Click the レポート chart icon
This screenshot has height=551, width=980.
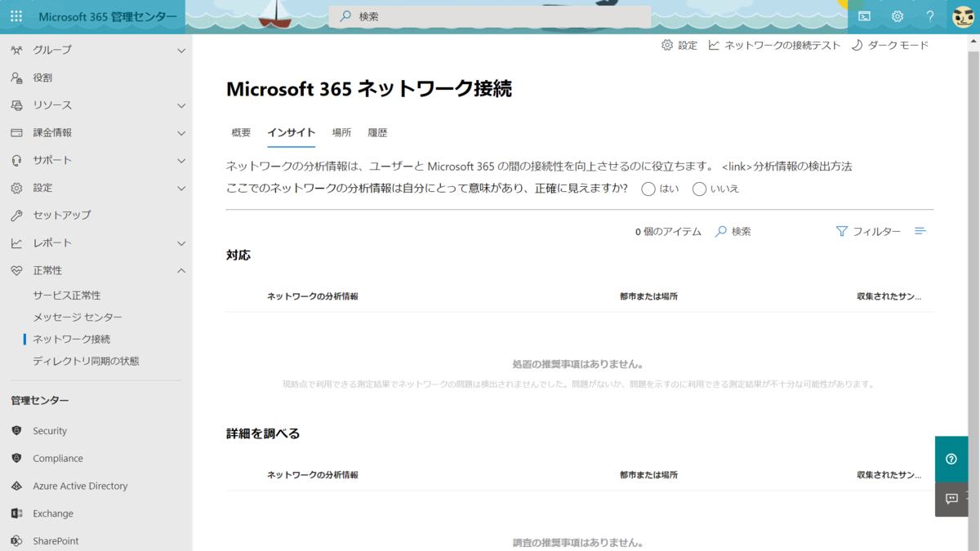16,243
